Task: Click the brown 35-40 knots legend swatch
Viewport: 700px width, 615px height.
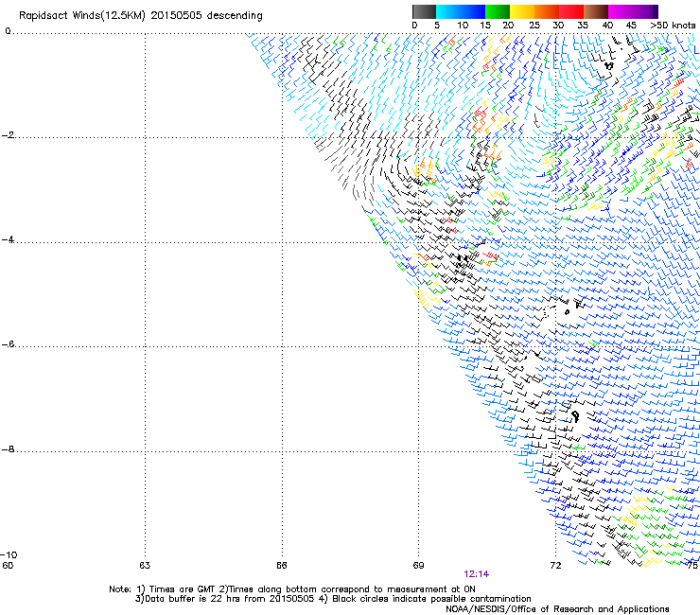Action: (596, 11)
